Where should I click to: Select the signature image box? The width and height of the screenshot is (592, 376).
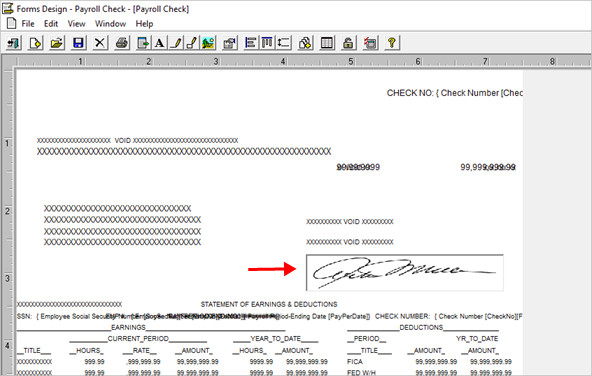coord(404,273)
